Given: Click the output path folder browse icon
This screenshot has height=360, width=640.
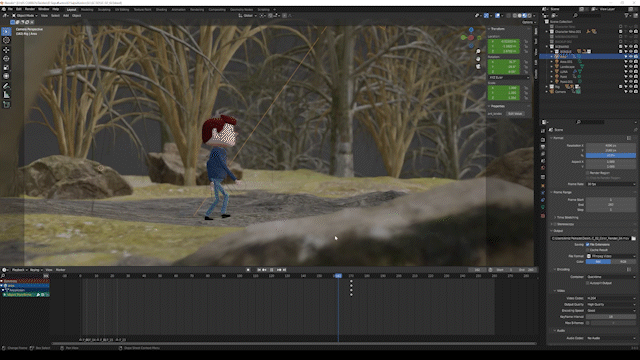Looking at the screenshot, I should point(633,238).
